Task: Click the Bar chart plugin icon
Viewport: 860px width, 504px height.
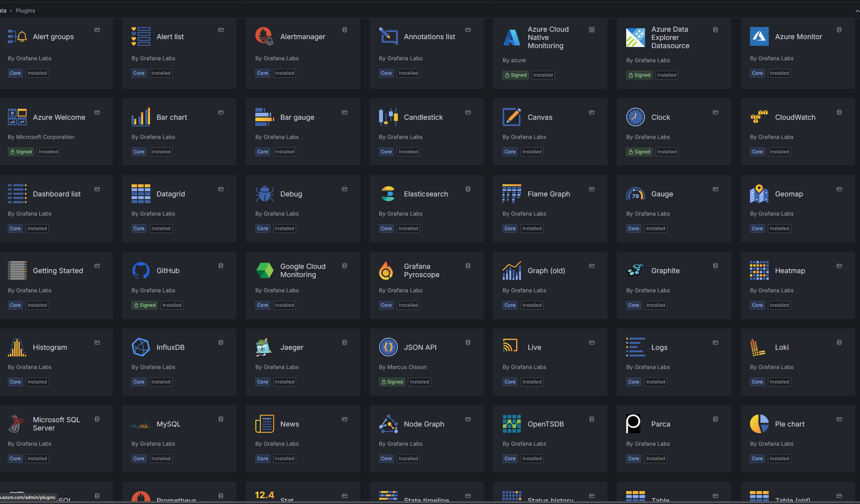Action: (141, 117)
